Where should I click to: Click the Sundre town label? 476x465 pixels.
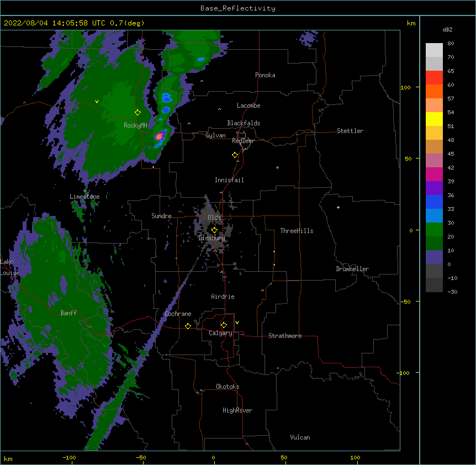coord(161,216)
